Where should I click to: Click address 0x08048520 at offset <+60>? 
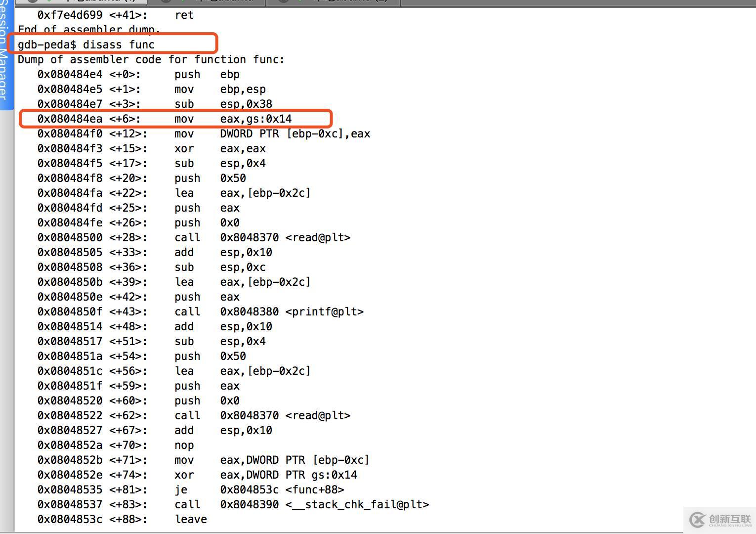click(x=70, y=400)
